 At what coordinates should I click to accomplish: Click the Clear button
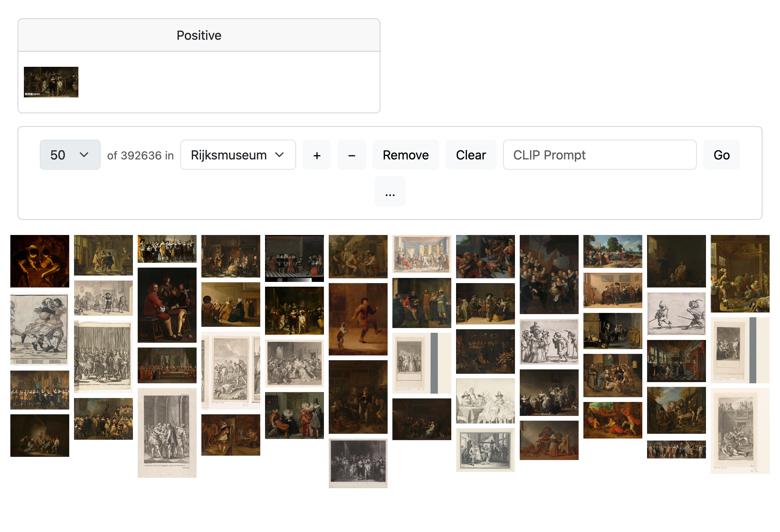coord(471,155)
